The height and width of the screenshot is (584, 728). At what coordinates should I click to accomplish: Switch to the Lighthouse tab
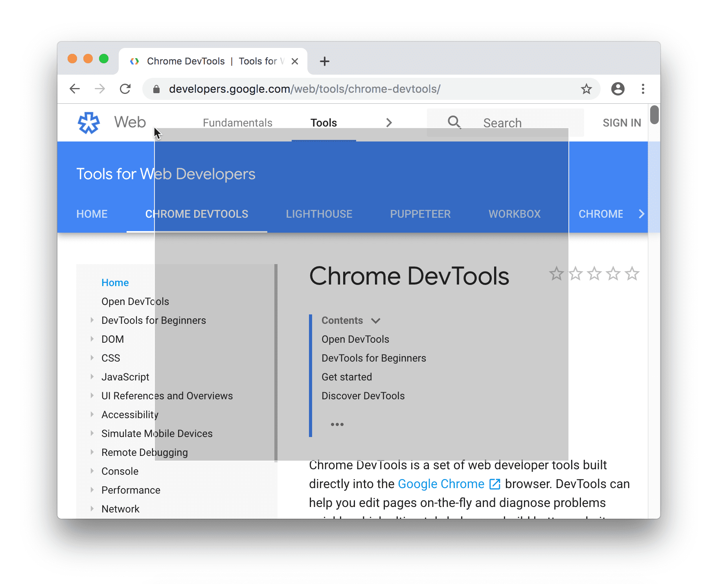click(x=319, y=214)
